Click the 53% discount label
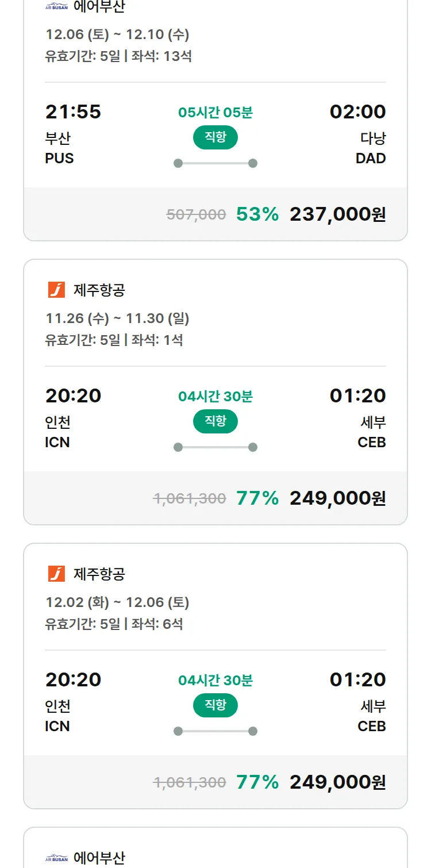The image size is (431, 868). pyautogui.click(x=257, y=214)
